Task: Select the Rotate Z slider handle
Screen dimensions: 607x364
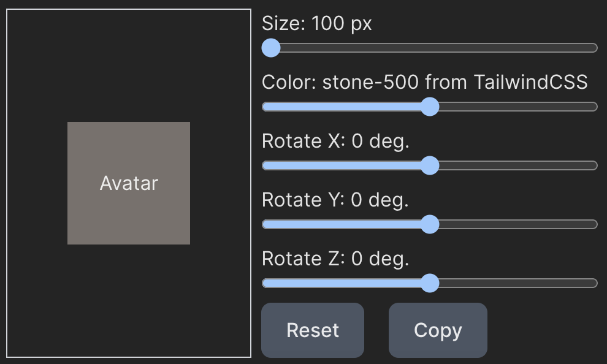Action: [x=430, y=283]
